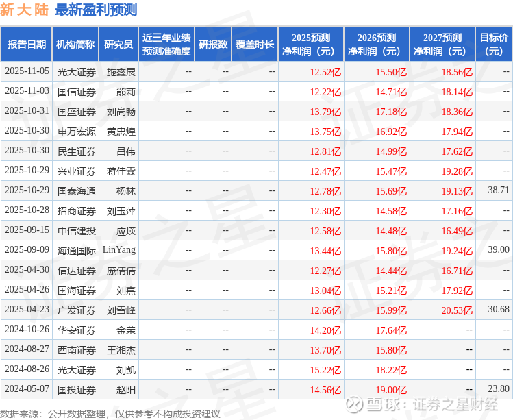The height and width of the screenshot is (420, 513).
Task: Select analyst name 刘雪峰
Action: [x=121, y=310]
